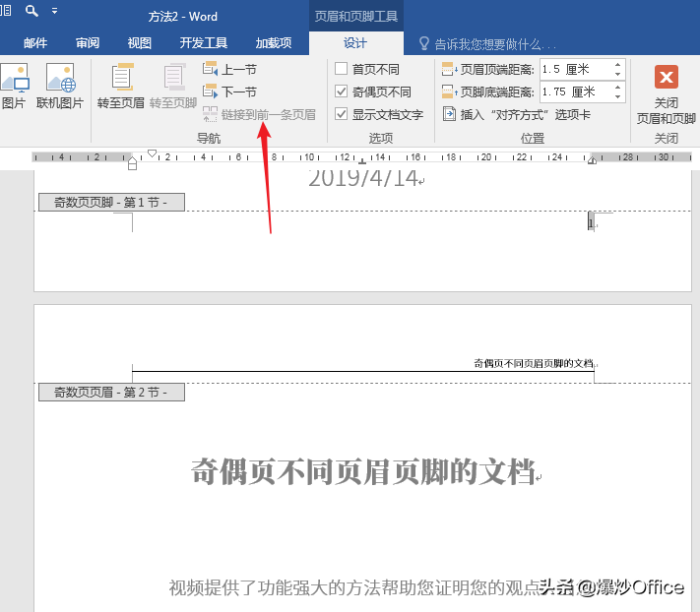Screen dimensions: 700x612
Task: Insert Online Pictures (联机图片)
Action: pos(60,86)
